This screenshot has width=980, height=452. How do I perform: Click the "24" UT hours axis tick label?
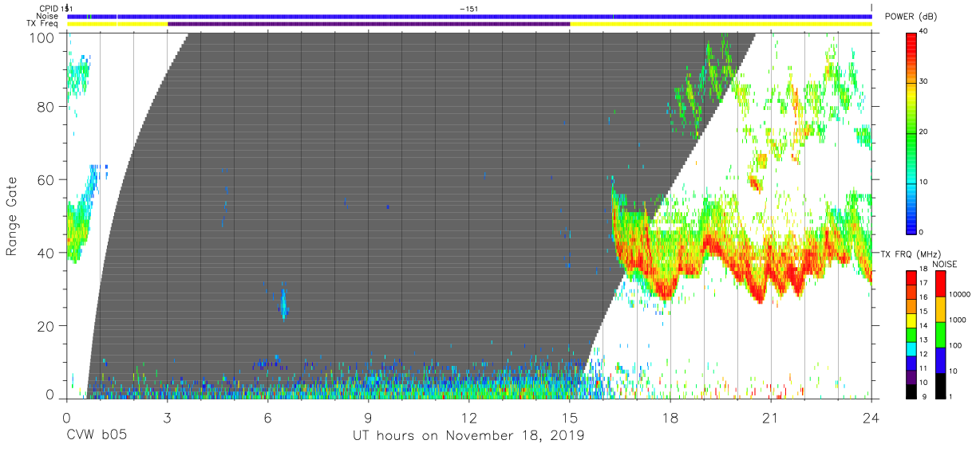pyautogui.click(x=871, y=417)
